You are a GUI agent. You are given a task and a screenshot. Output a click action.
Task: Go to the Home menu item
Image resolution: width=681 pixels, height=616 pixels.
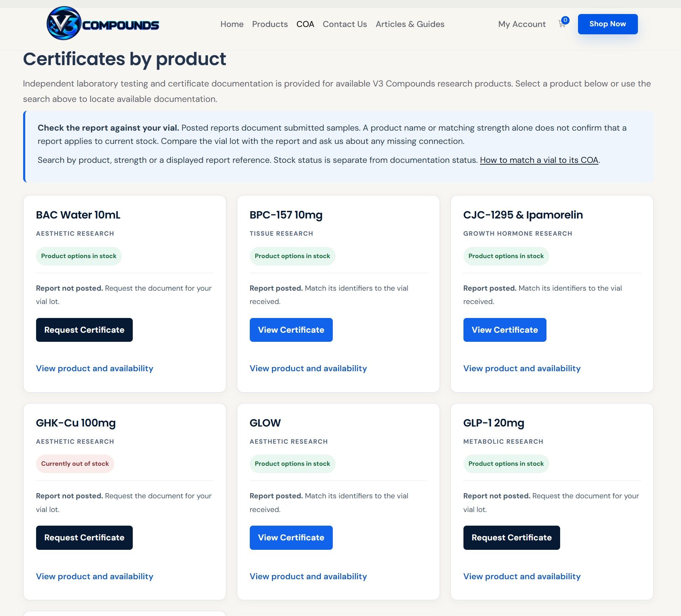coord(232,24)
